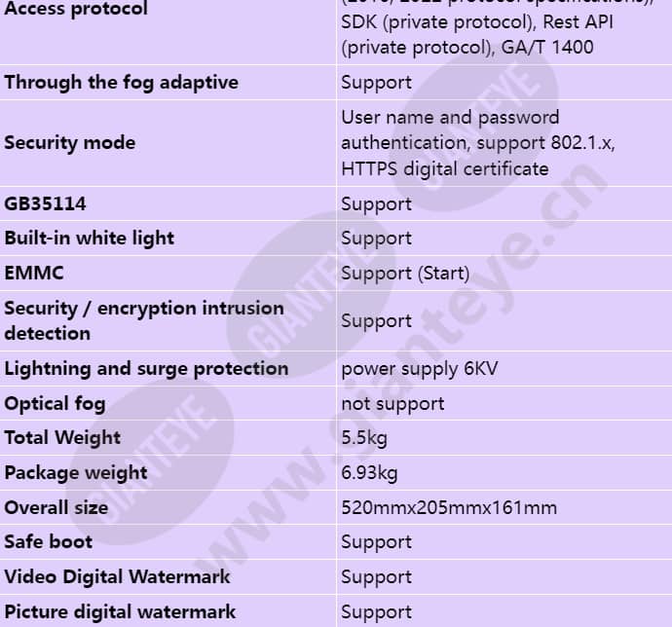Select the "Picture digital watermark" label
Screen dimensions: 672x627
[120, 611]
